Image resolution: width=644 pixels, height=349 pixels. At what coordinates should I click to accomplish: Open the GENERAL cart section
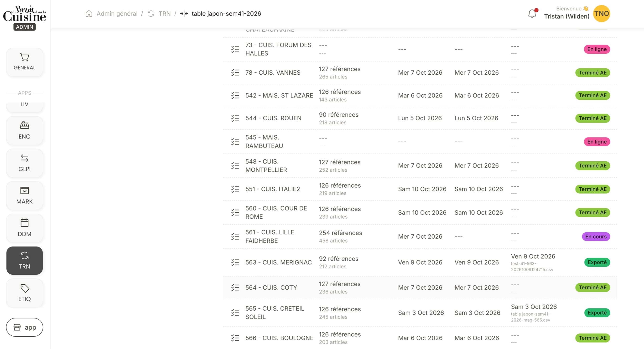25,62
